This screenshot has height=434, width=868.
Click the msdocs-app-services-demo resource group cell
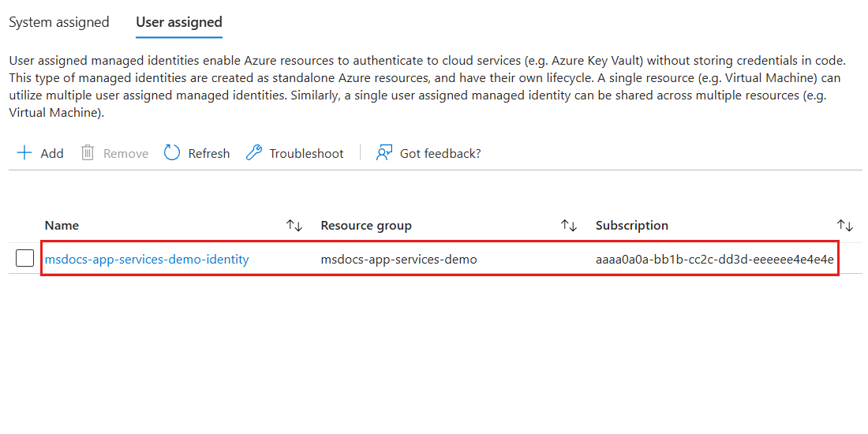pyautogui.click(x=398, y=259)
